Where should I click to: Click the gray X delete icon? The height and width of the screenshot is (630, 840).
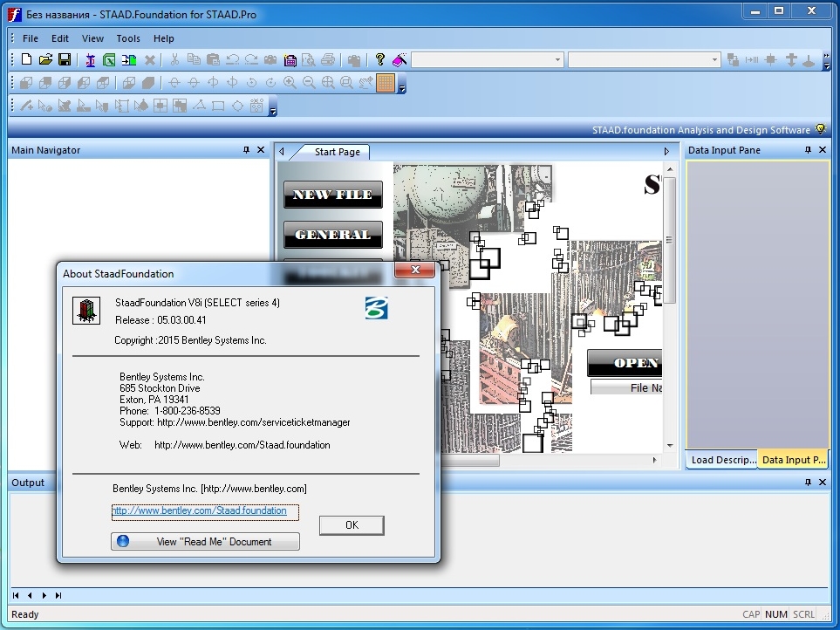151,60
